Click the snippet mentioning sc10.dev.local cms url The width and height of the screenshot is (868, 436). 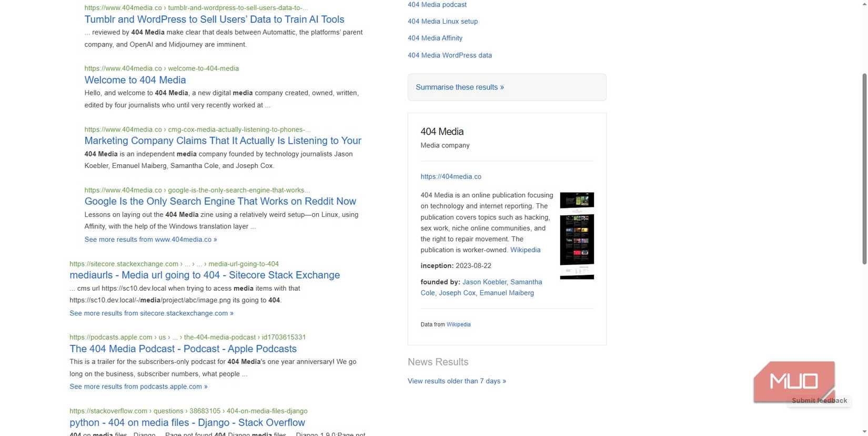pos(185,294)
